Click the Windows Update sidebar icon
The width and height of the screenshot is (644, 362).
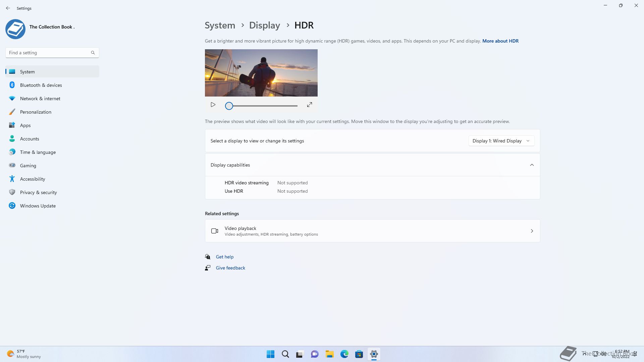pos(12,206)
